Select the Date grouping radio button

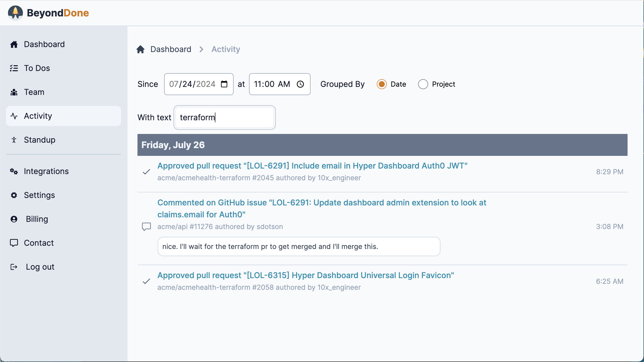point(382,84)
